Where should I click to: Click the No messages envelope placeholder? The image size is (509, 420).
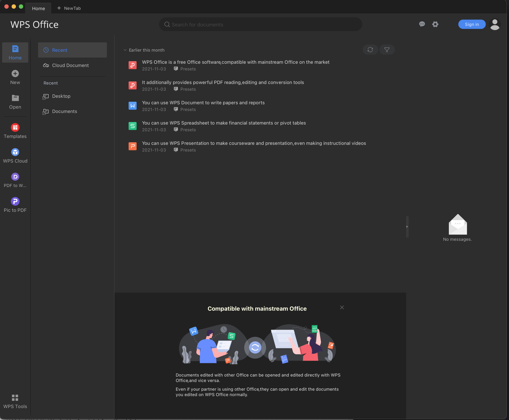coord(458,224)
